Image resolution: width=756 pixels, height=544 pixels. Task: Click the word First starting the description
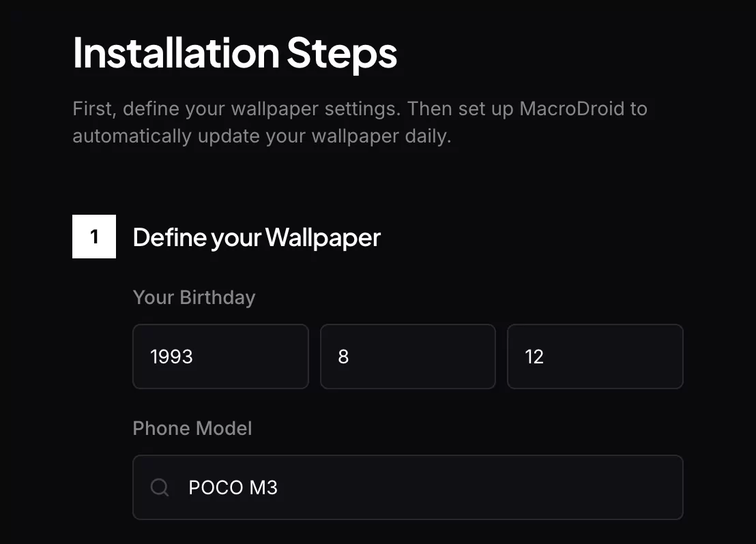pos(94,109)
